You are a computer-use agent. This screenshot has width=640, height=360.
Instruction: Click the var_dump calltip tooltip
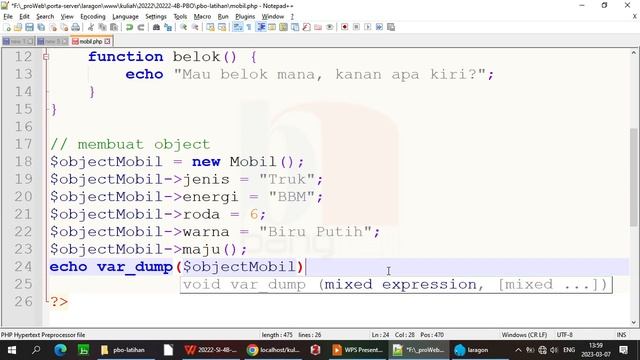[x=396, y=284]
